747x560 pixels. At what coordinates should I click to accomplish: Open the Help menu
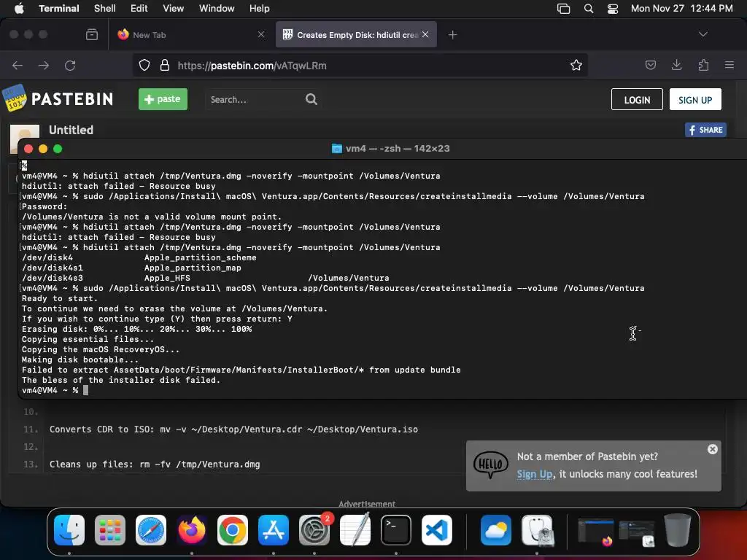(x=260, y=8)
